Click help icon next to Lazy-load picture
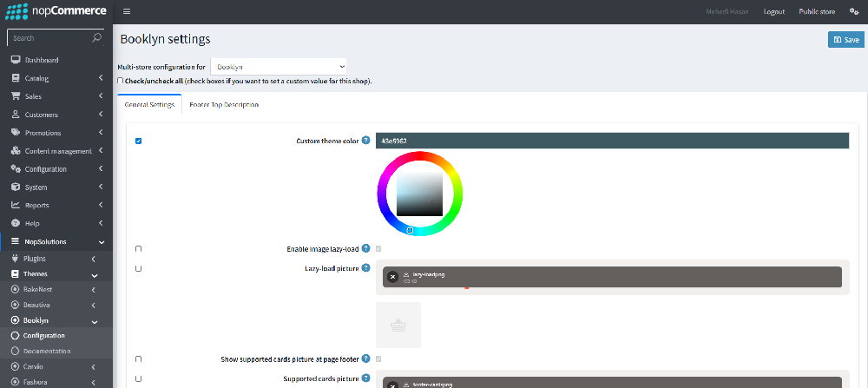The image size is (868, 388). point(365,268)
